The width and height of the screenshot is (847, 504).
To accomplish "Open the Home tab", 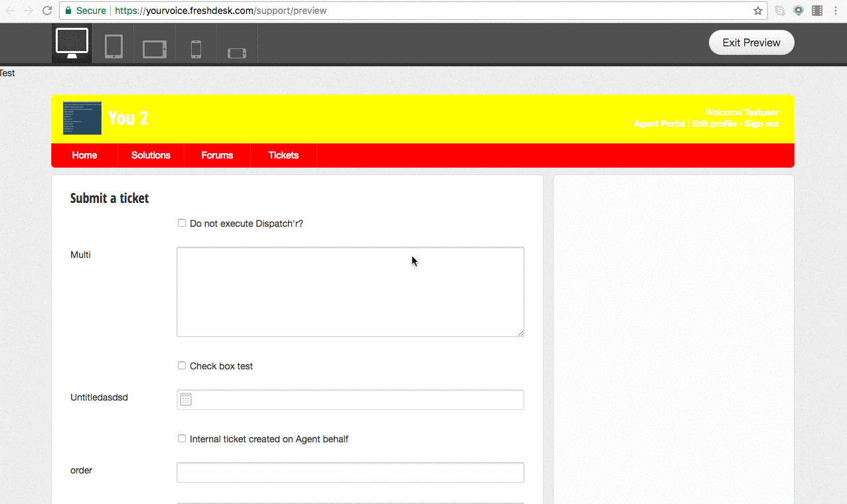I will (84, 155).
